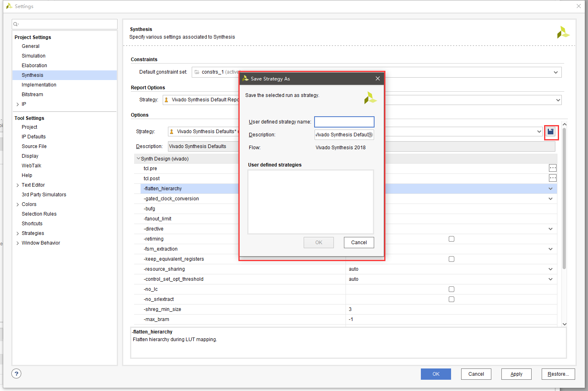Close the Save Strategy As dialog
588x391 pixels.
pyautogui.click(x=378, y=78)
